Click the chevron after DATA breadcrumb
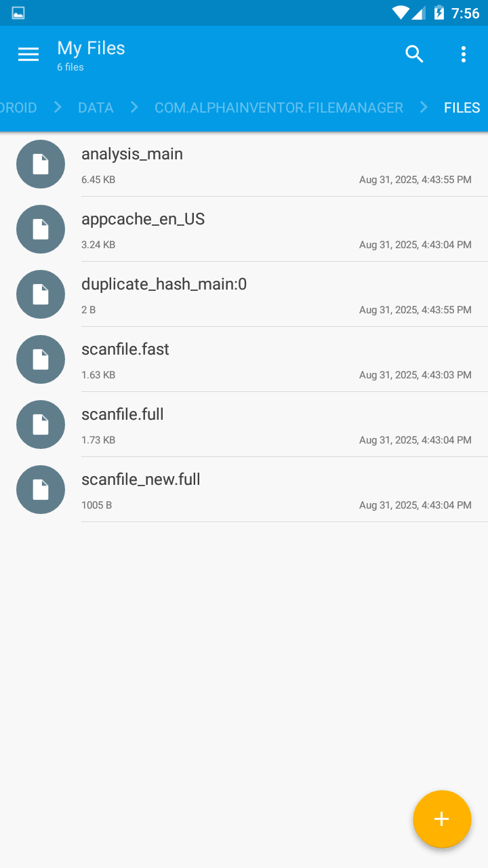488x868 pixels. [134, 108]
